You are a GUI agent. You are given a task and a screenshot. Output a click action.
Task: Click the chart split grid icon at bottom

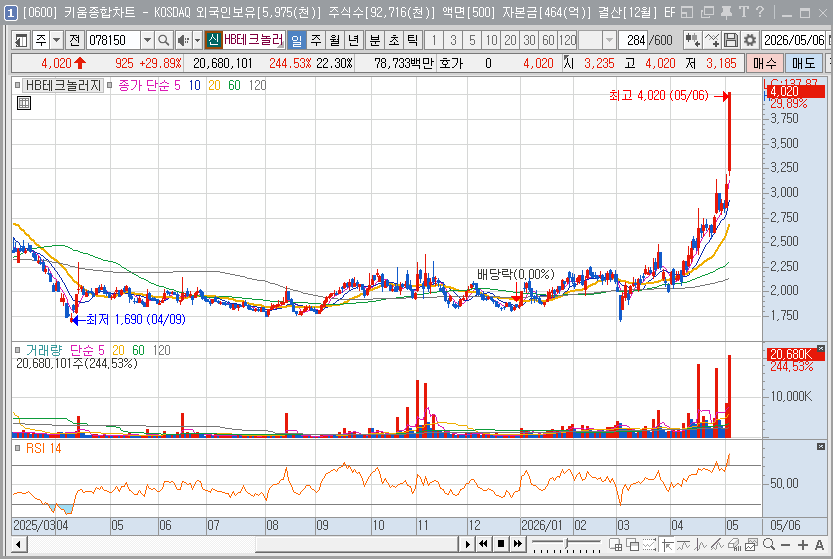click(x=615, y=544)
